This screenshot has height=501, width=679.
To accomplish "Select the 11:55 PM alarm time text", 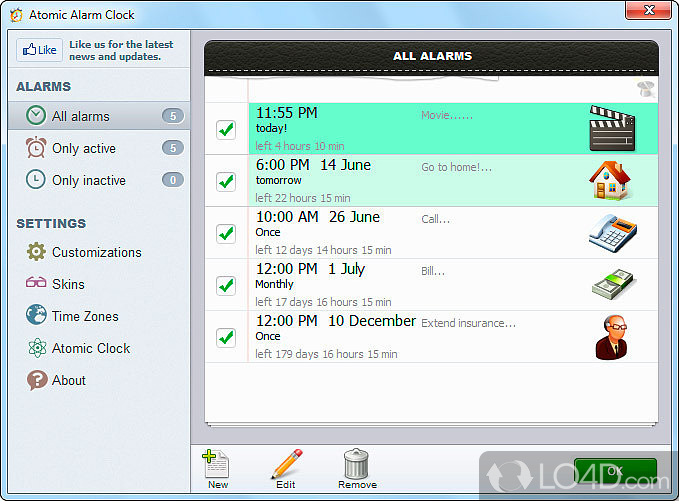I will (x=287, y=113).
